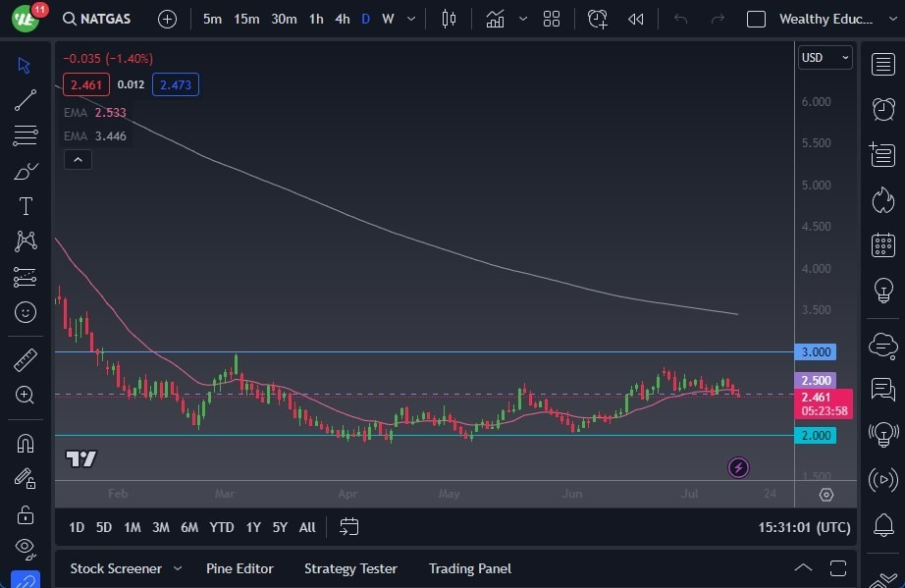Toggle lock all drawing tools
The width and height of the screenshot is (905, 588).
pyautogui.click(x=25, y=514)
